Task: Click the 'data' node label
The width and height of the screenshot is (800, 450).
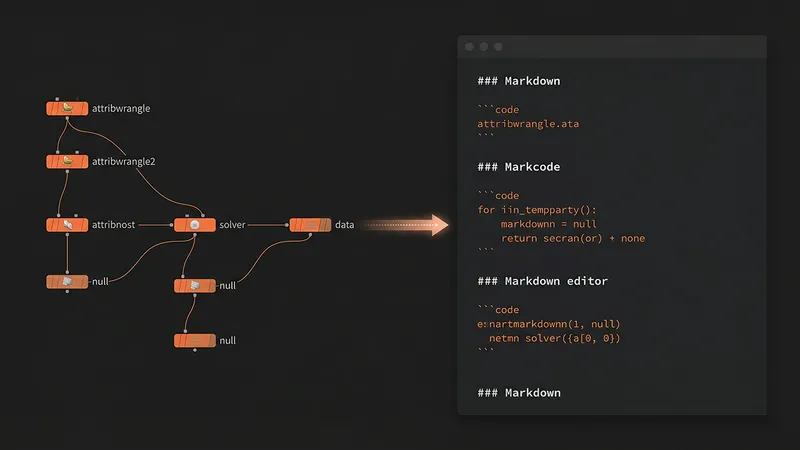Action: click(344, 224)
